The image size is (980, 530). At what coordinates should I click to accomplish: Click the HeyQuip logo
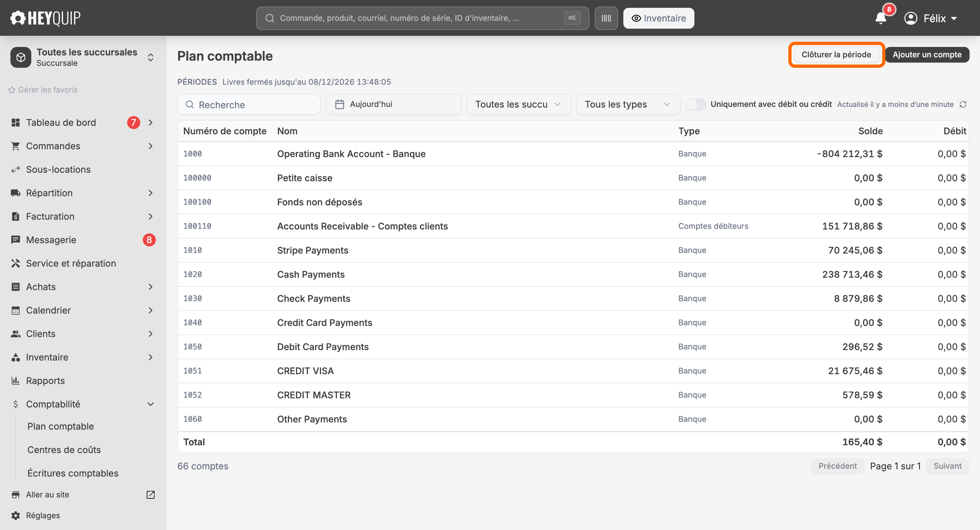tap(45, 18)
